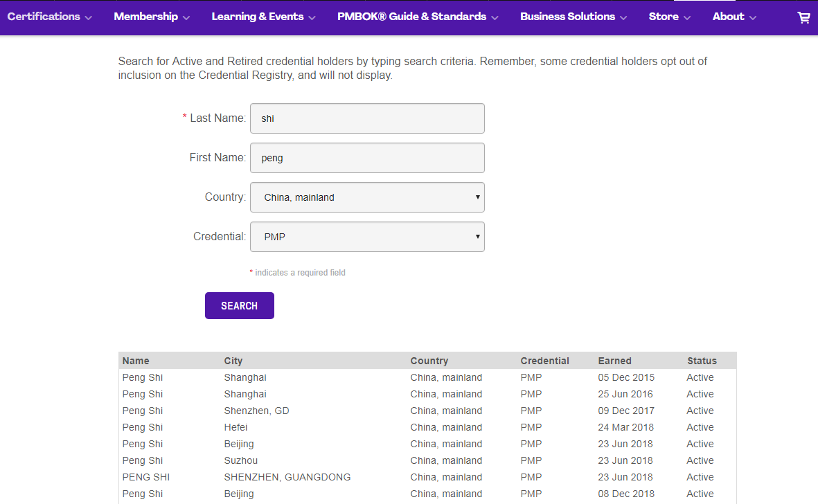Click the 05 Dec 2015 earned date
Image resolution: width=818 pixels, height=504 pixels.
625,377
